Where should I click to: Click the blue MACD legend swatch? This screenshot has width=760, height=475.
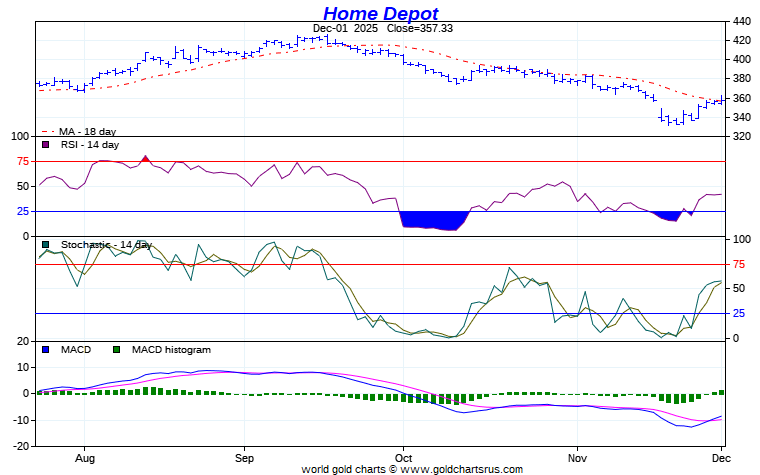click(46, 349)
